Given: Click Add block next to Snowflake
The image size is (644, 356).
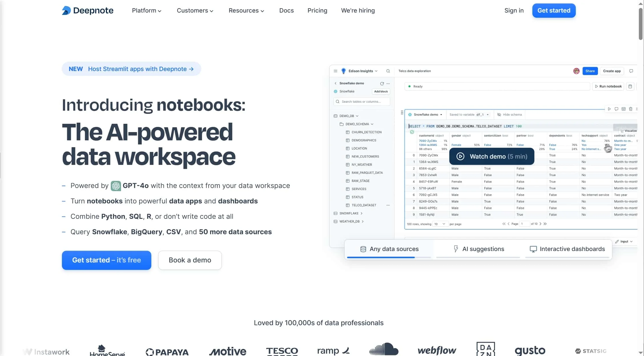Looking at the screenshot, I should point(381,92).
